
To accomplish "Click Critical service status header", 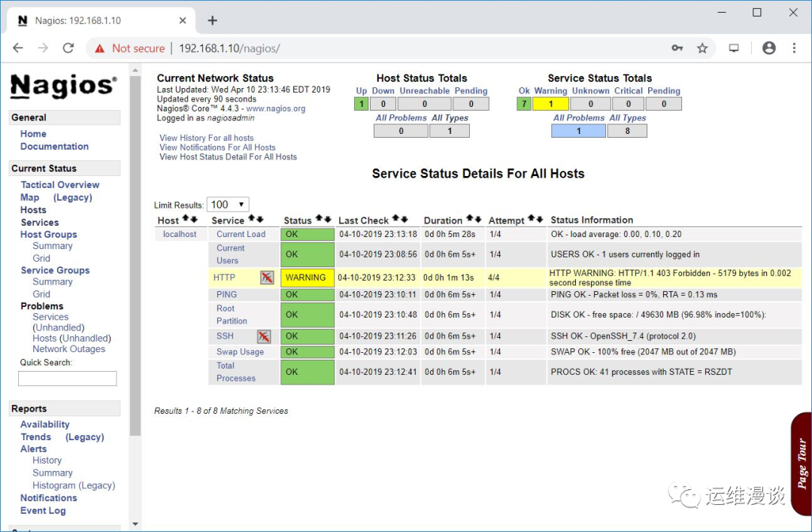I will (628, 91).
